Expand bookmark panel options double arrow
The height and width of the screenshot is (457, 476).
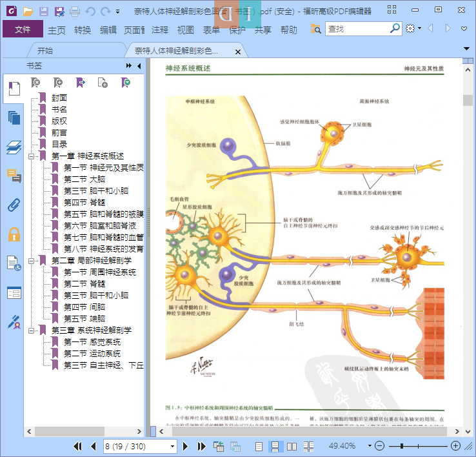(x=129, y=66)
